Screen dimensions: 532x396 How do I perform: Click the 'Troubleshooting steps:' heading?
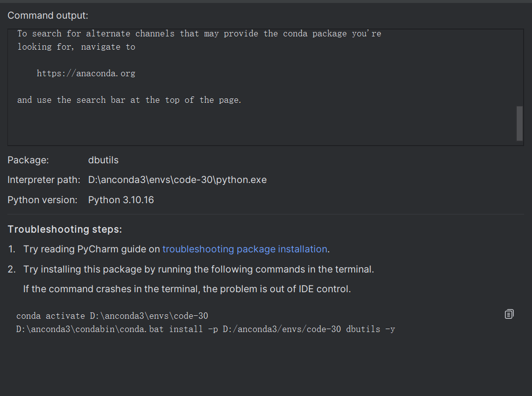(64, 230)
